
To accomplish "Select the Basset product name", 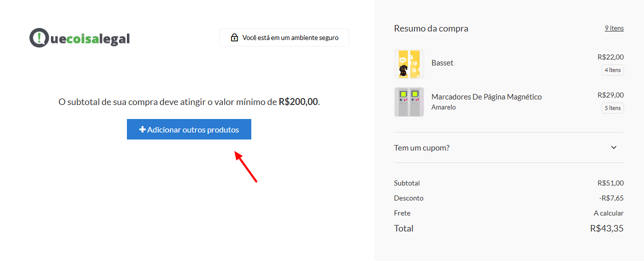I will click(442, 63).
